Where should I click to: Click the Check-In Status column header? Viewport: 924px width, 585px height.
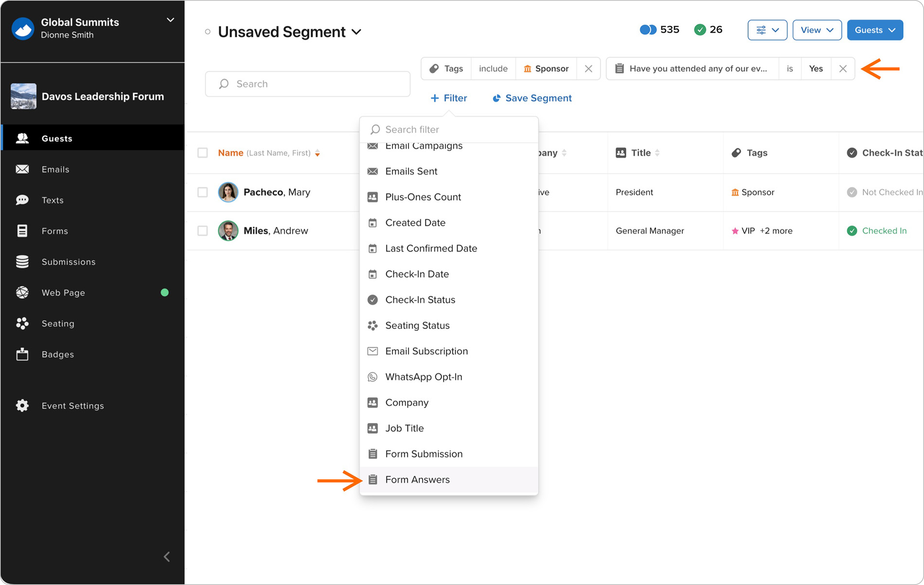point(885,153)
